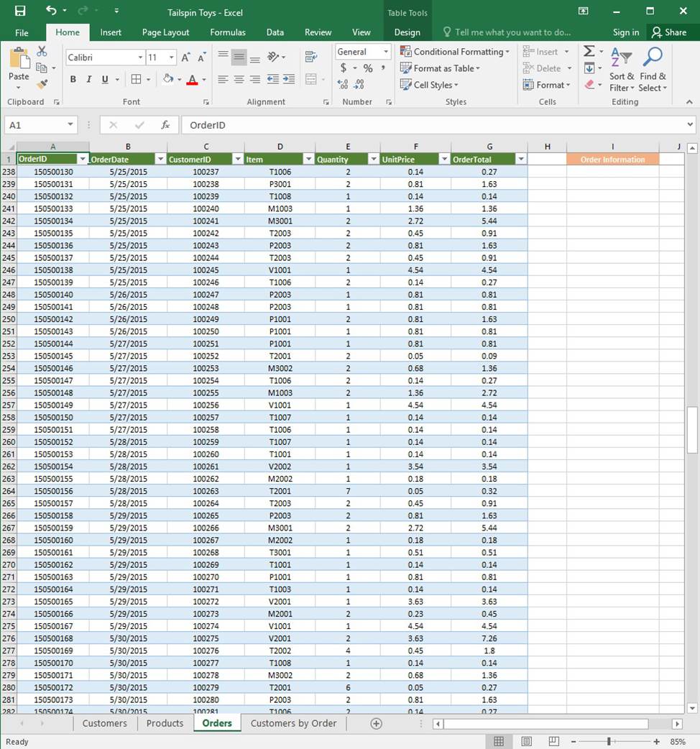This screenshot has width=700, height=749.
Task: Toggle Bold formatting
Action: (73, 79)
